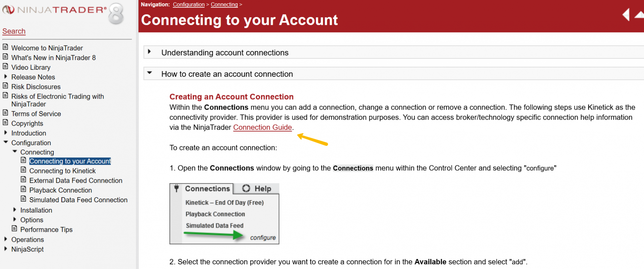Click the page icon beside Video Library
Image resolution: width=644 pixels, height=269 pixels.
(5, 66)
